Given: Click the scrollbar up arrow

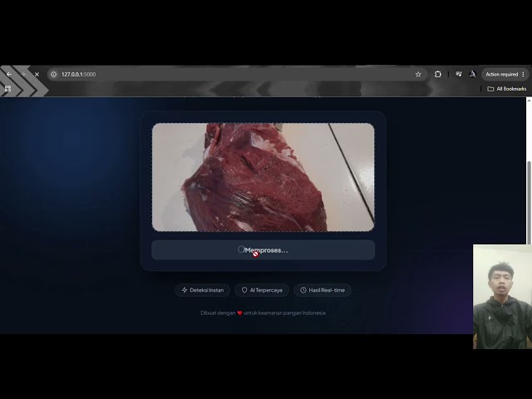Looking at the screenshot, I should 529,101.
